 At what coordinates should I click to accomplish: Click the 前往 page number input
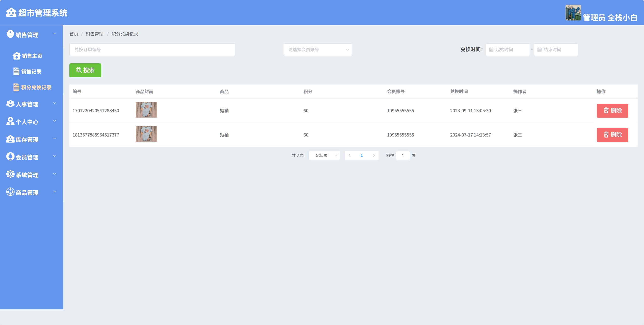tap(403, 155)
